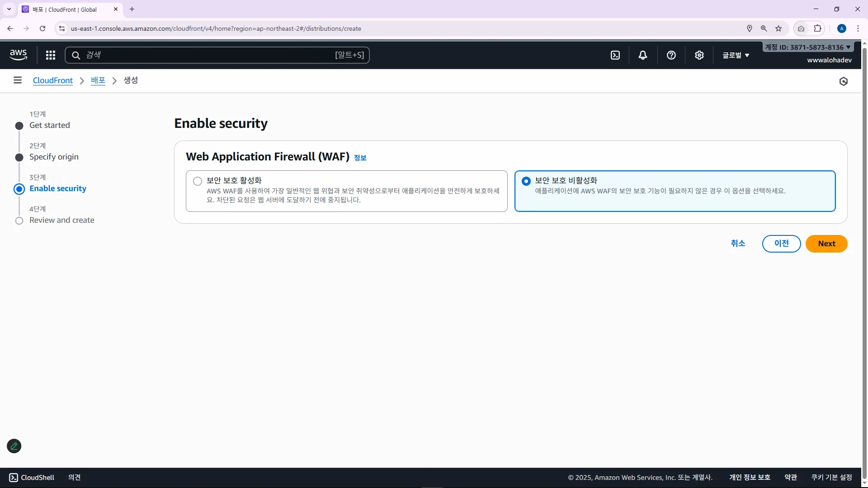Image resolution: width=868 pixels, height=488 pixels.
Task: Go to Get started step
Action: coord(50,125)
